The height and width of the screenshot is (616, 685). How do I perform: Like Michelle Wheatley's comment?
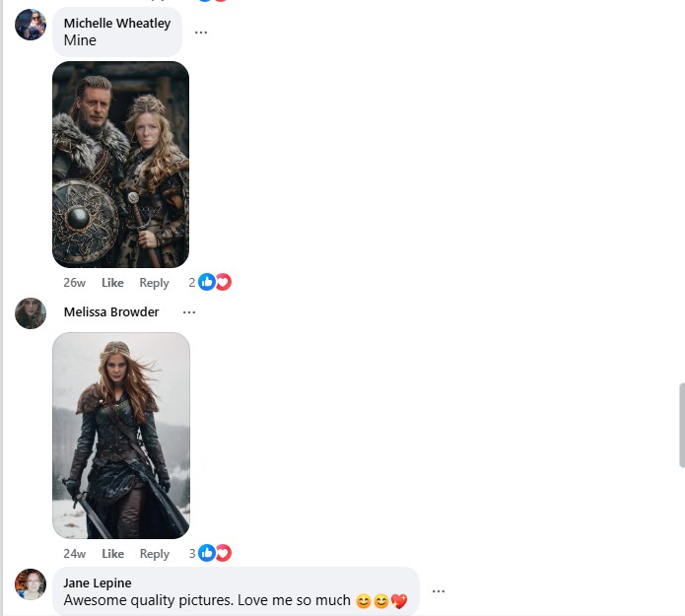coord(112,283)
